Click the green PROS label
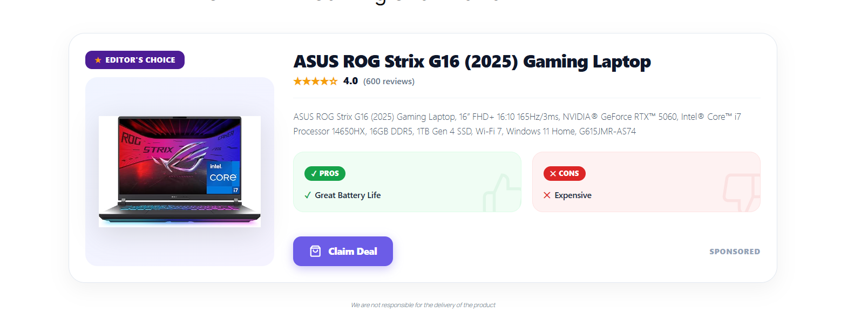The width and height of the screenshot is (868, 312). (x=325, y=173)
